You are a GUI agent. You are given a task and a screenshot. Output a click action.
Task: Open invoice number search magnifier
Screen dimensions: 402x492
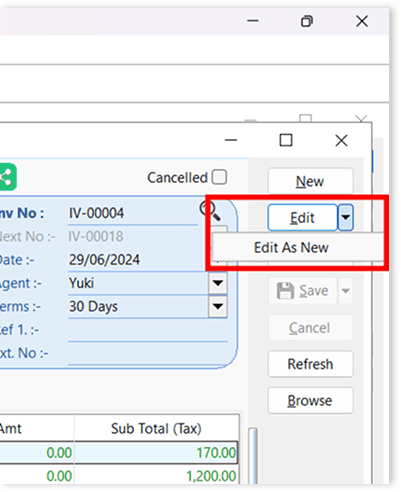pyautogui.click(x=210, y=211)
